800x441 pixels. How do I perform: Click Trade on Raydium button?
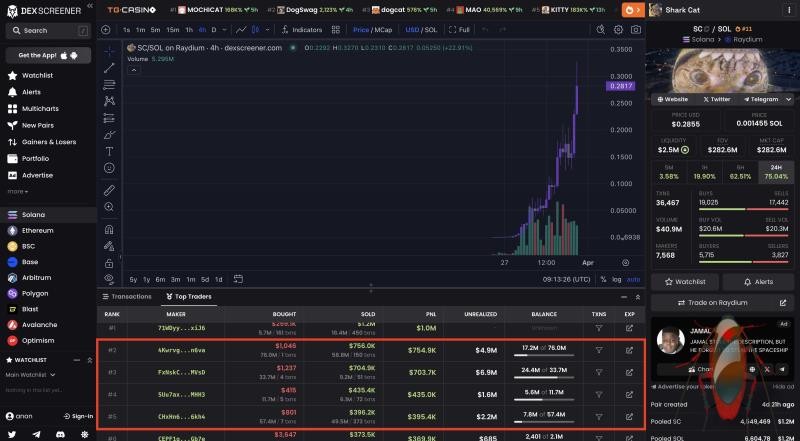click(722, 303)
